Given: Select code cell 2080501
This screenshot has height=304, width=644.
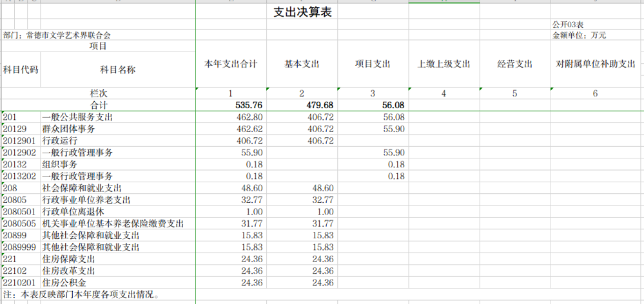Looking at the screenshot, I should (x=19, y=212).
